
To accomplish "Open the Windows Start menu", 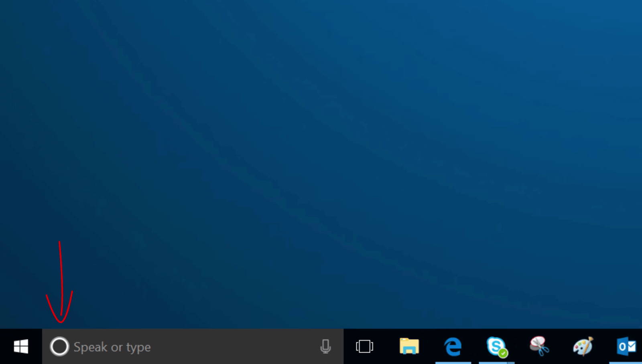I will pyautogui.click(x=21, y=346).
